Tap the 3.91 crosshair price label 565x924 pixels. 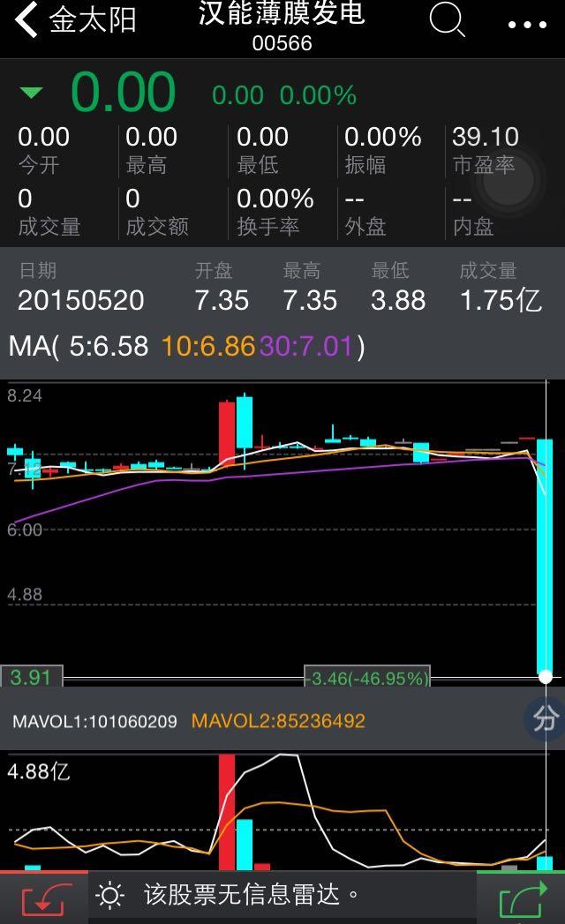(32, 677)
